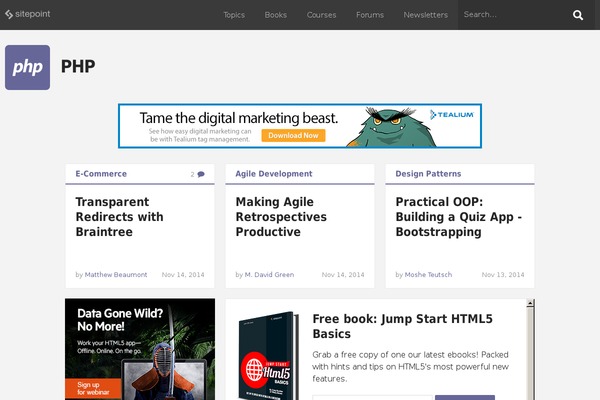Open Transparent Redirects with Braintree article

point(119,217)
